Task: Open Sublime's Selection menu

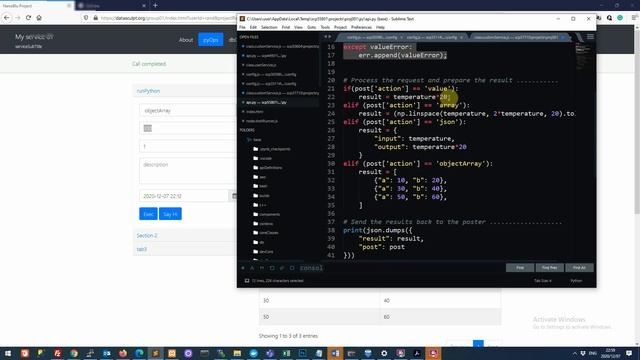Action: (269, 27)
